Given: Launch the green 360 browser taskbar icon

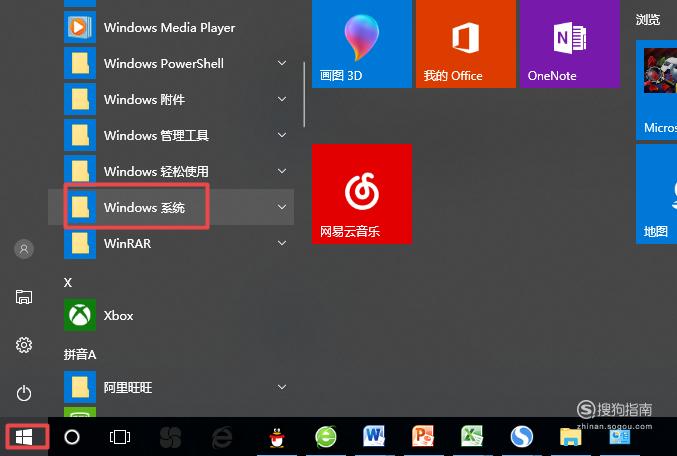Looking at the screenshot, I should tap(326, 437).
